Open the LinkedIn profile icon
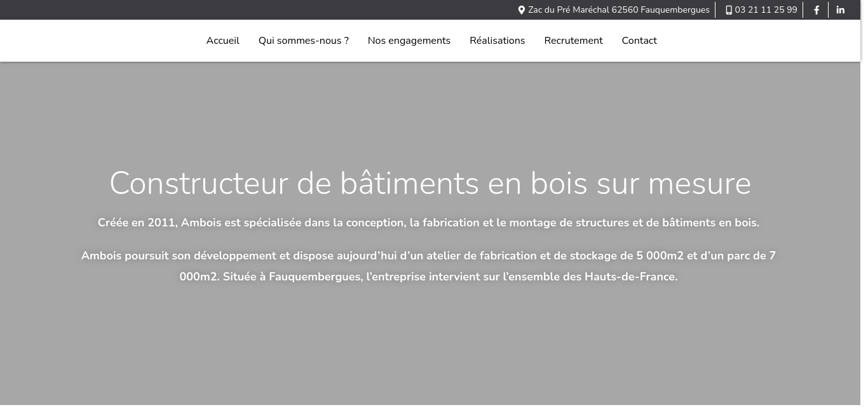 click(840, 10)
